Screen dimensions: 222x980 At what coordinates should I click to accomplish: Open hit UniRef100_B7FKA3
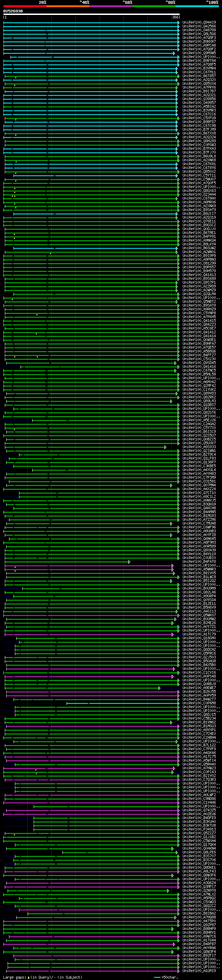pos(199,149)
